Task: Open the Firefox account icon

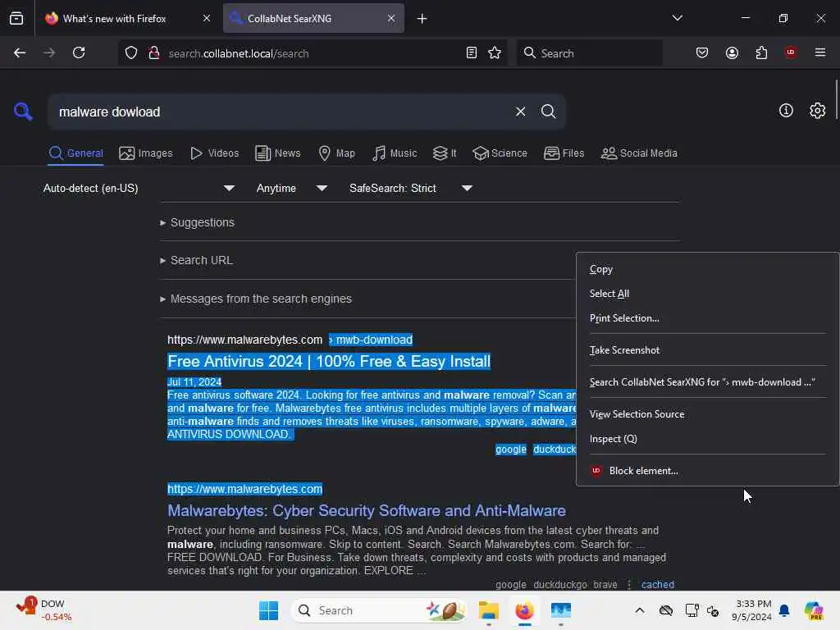Action: click(x=732, y=52)
